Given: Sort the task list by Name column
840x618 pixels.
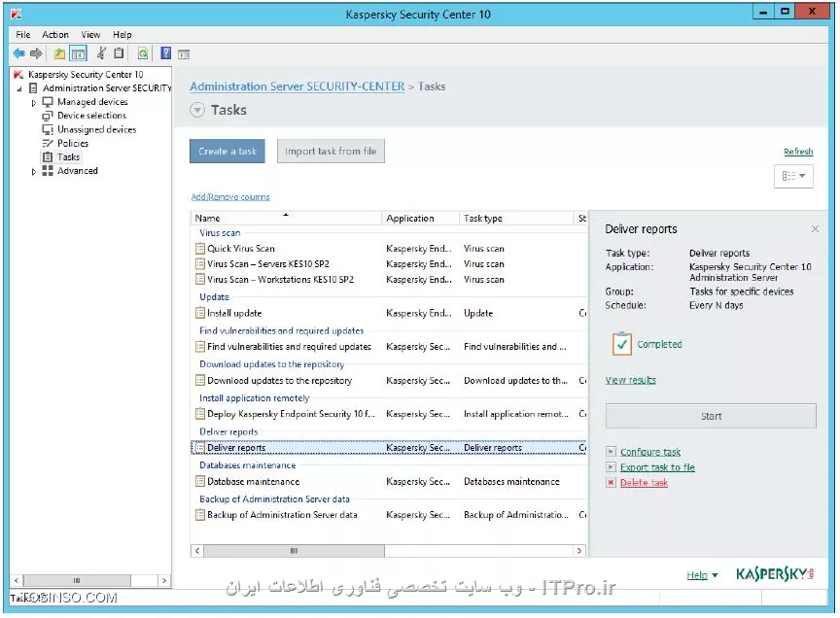Looking at the screenshot, I should coord(286,218).
